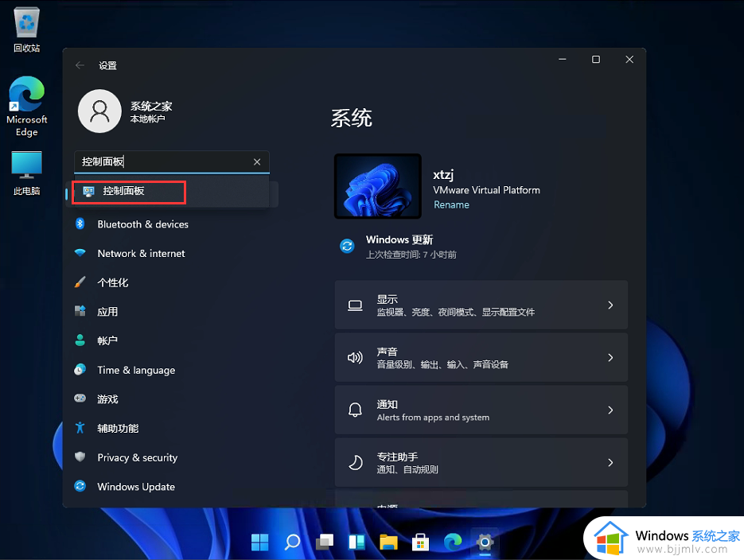Open the 声音 settings card

click(x=481, y=357)
